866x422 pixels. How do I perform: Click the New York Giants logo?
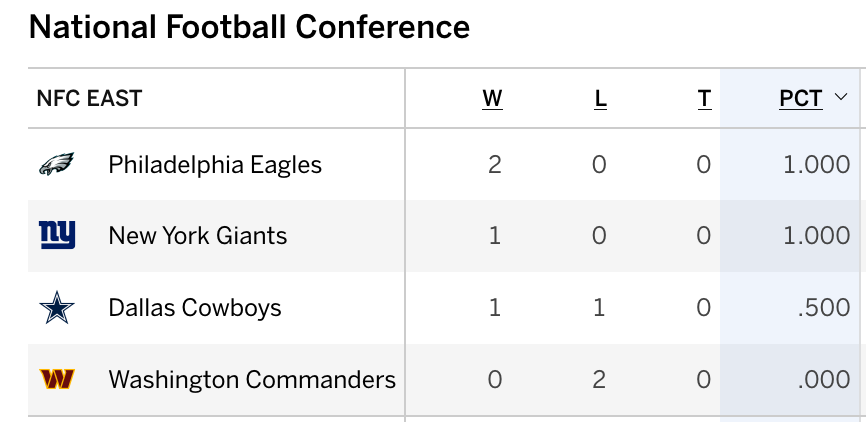point(57,235)
